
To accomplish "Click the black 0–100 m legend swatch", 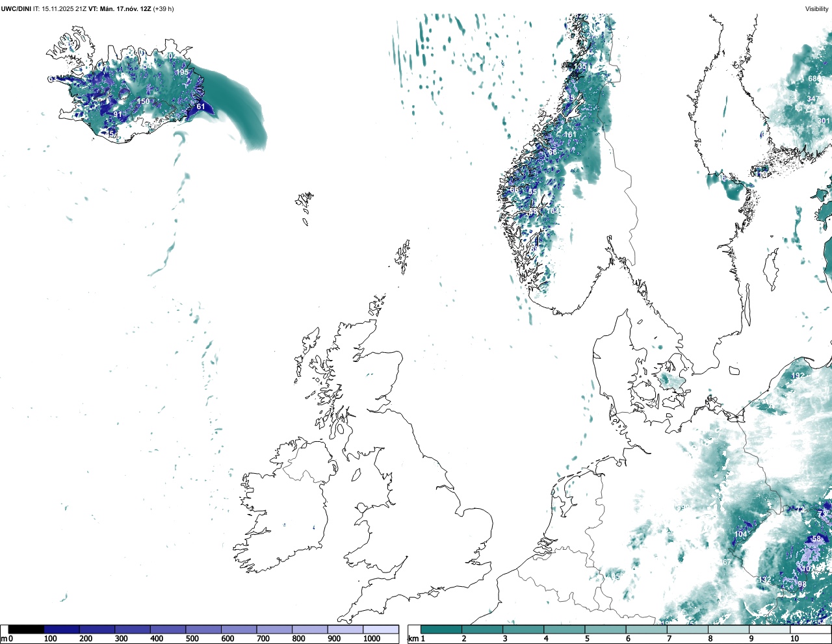I will 26,630.
